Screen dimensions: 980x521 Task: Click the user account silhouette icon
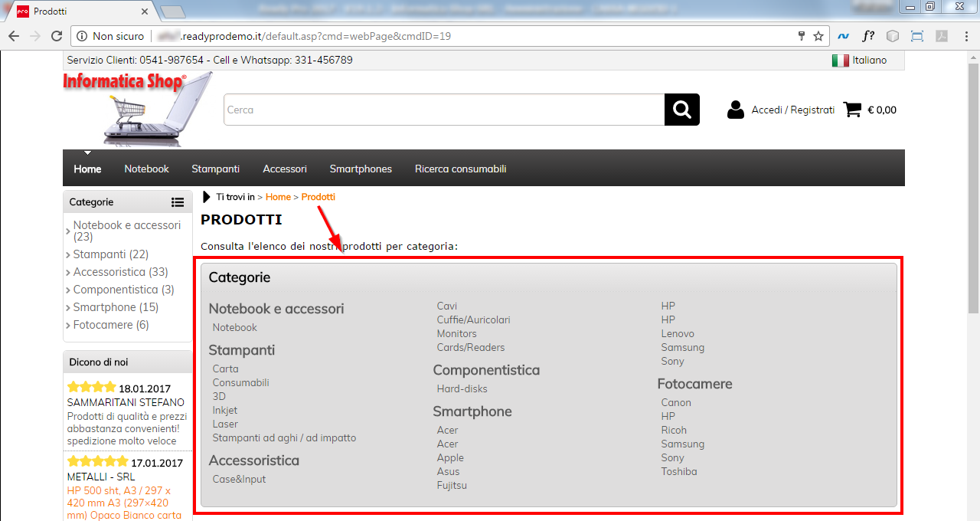click(x=736, y=110)
